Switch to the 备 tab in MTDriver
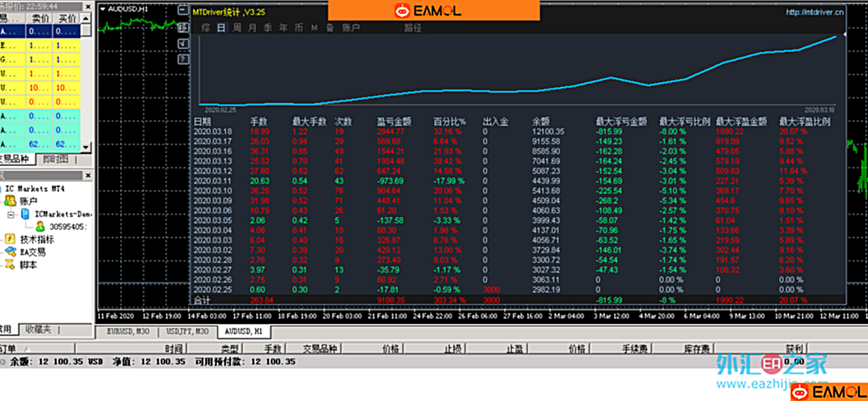868x401 pixels. coord(330,28)
